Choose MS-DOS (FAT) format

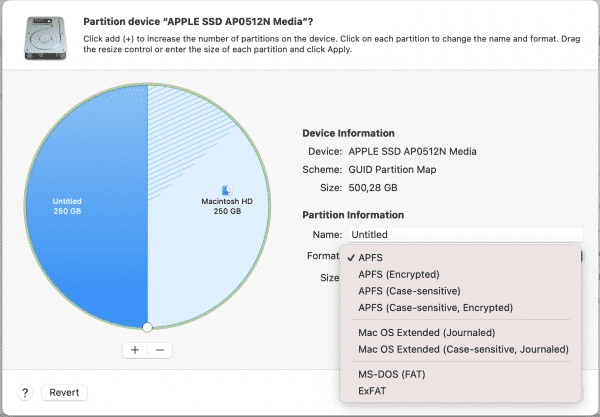pos(460,374)
